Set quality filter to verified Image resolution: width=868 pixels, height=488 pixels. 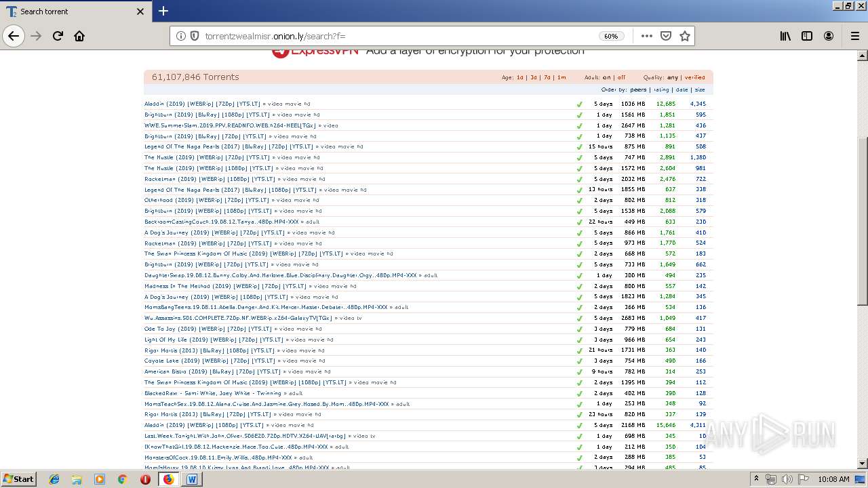pos(695,78)
